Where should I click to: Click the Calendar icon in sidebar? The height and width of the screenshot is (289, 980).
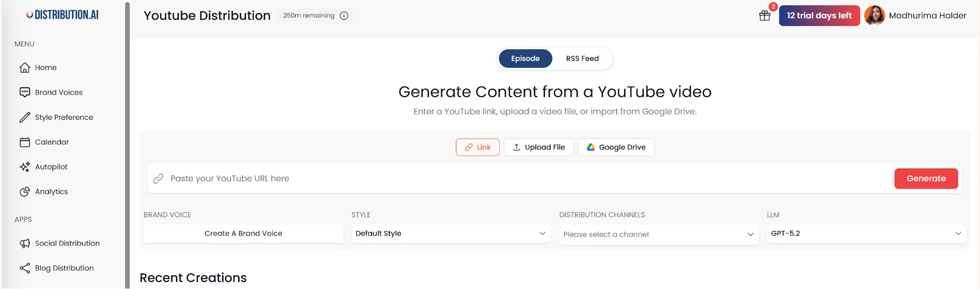coord(25,142)
